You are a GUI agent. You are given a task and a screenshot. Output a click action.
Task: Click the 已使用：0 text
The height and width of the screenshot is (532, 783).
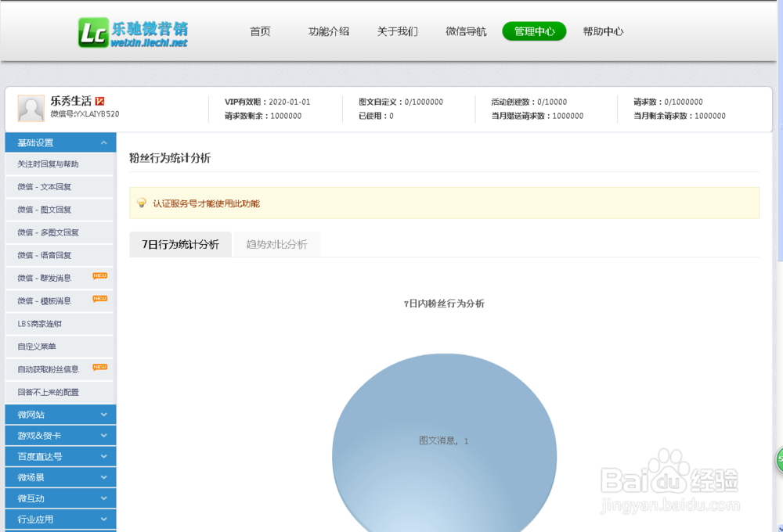coord(376,116)
